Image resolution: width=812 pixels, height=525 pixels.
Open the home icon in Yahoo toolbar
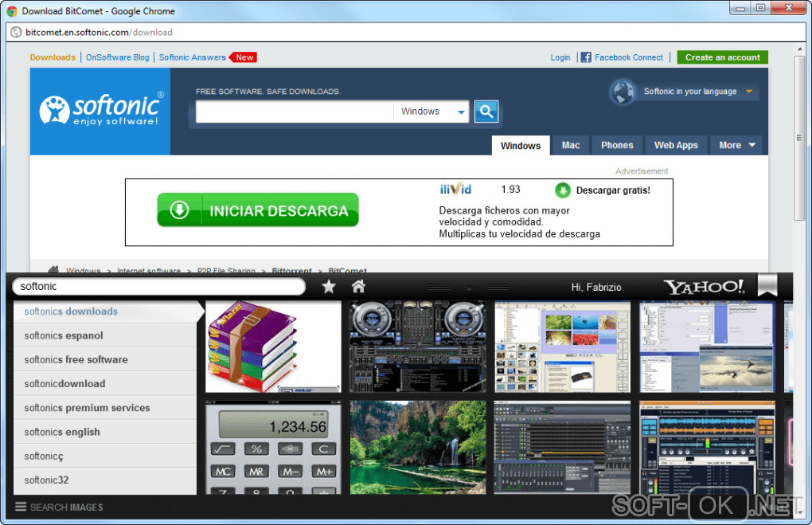(x=358, y=286)
